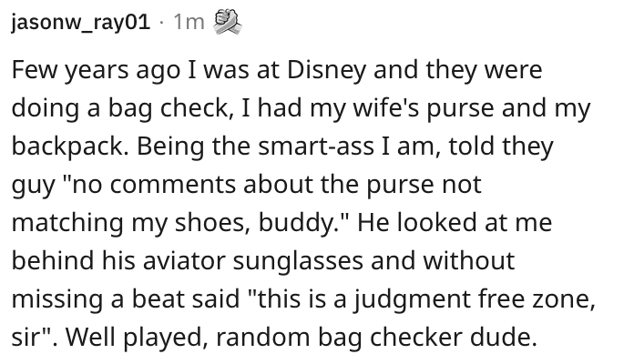Click the 1m comment timestamp

[189, 22]
